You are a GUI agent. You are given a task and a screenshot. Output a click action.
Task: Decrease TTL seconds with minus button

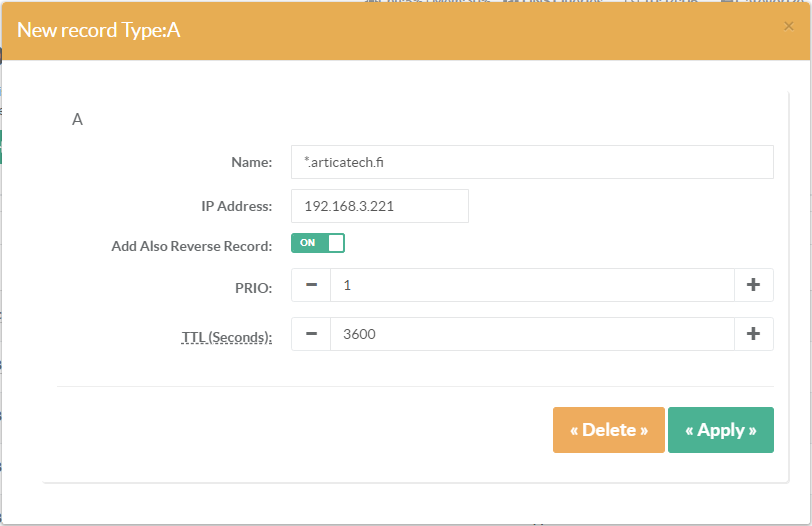311,334
